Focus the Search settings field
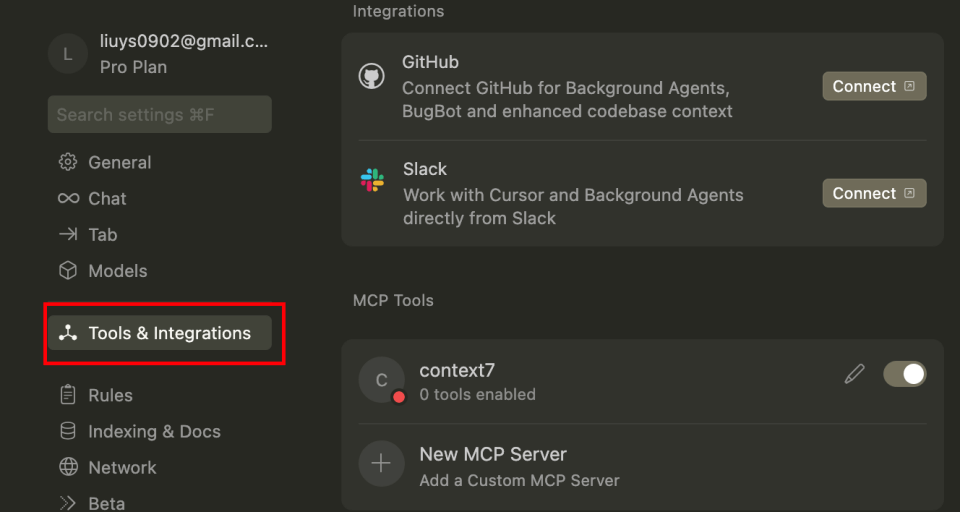 pos(160,115)
